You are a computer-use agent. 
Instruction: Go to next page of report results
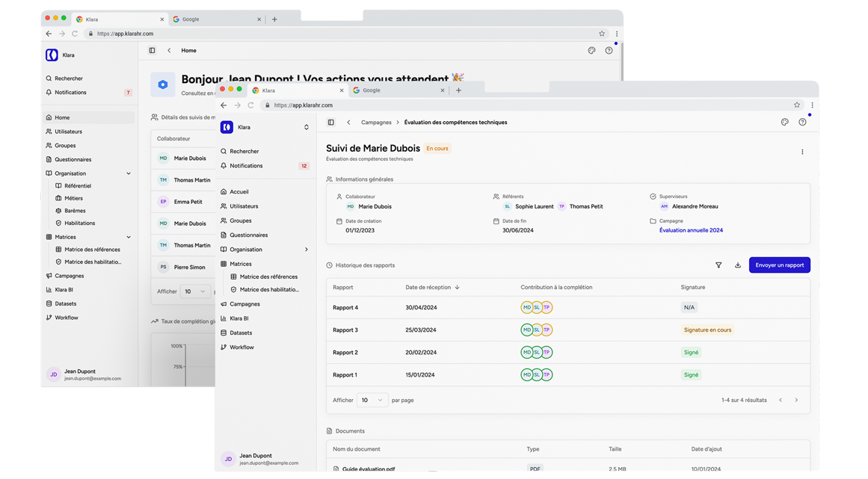796,401
